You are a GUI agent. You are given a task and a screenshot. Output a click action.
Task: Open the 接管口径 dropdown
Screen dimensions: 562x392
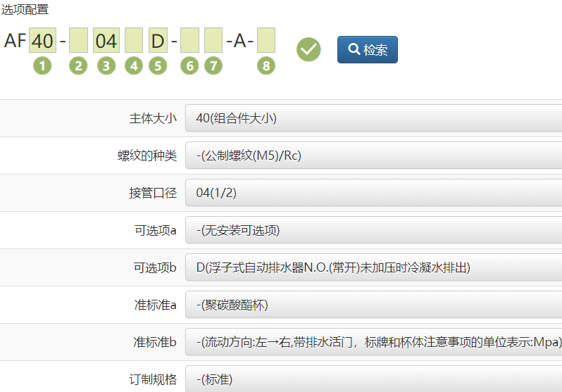pos(373,193)
